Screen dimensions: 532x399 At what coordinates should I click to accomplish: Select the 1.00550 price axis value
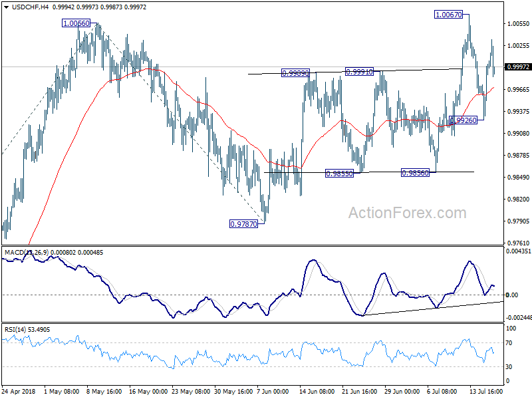(x=518, y=24)
